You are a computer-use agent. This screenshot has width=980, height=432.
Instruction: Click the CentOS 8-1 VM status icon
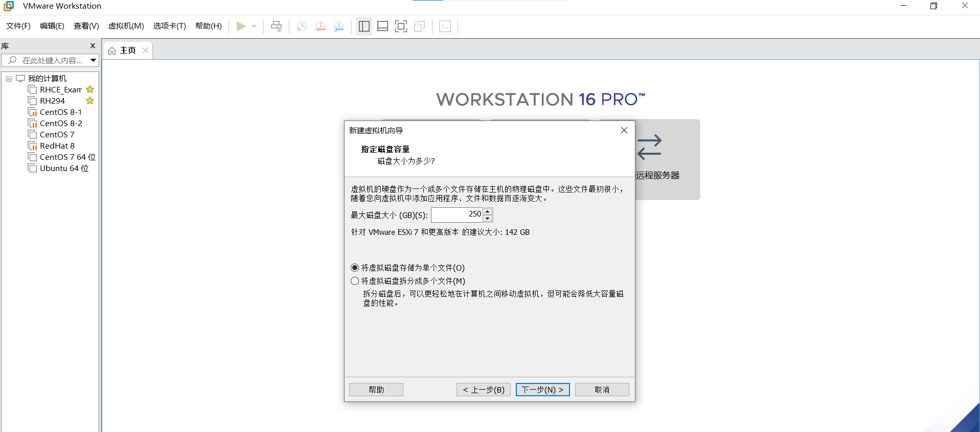(x=32, y=112)
